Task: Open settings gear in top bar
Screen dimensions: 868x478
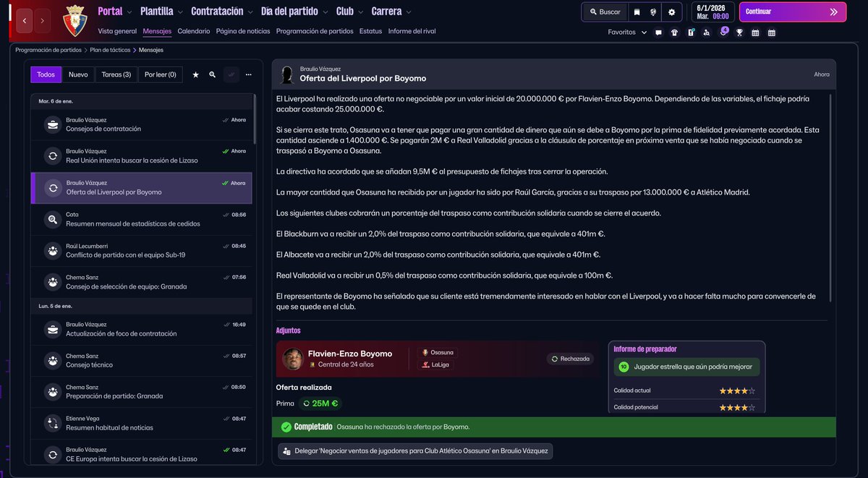Action: (x=672, y=12)
